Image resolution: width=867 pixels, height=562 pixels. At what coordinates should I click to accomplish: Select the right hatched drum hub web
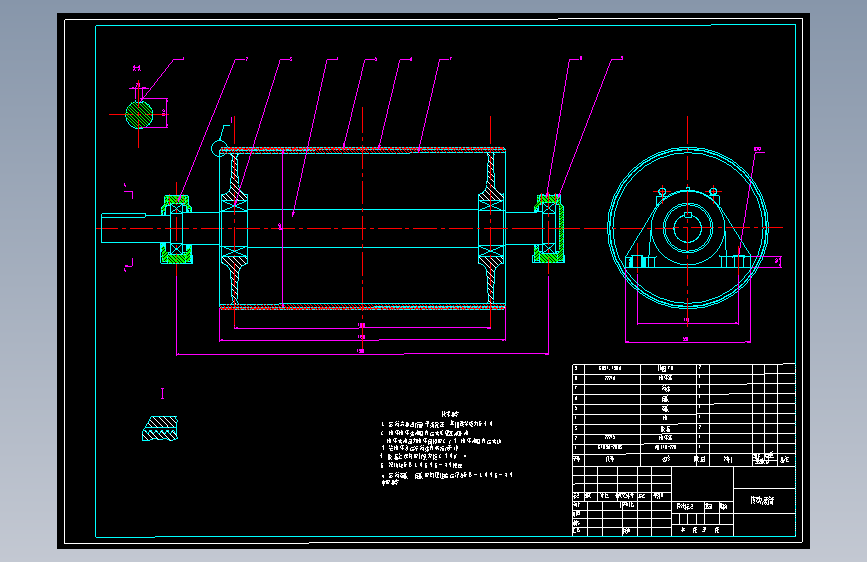point(491,228)
